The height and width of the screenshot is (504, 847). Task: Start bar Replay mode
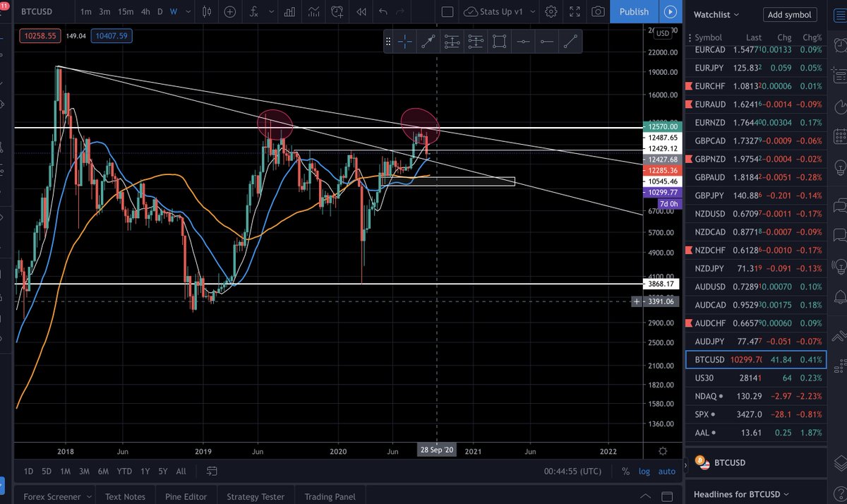click(361, 12)
